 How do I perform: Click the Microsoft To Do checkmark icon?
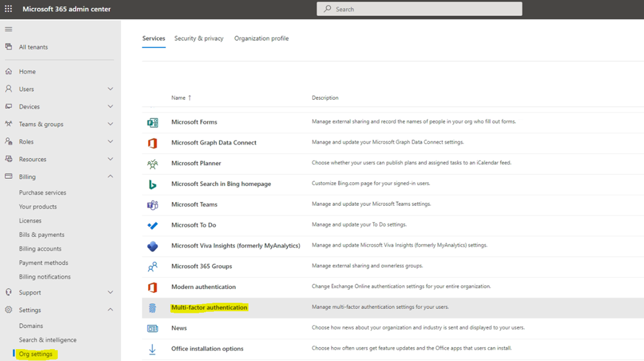coord(153,226)
